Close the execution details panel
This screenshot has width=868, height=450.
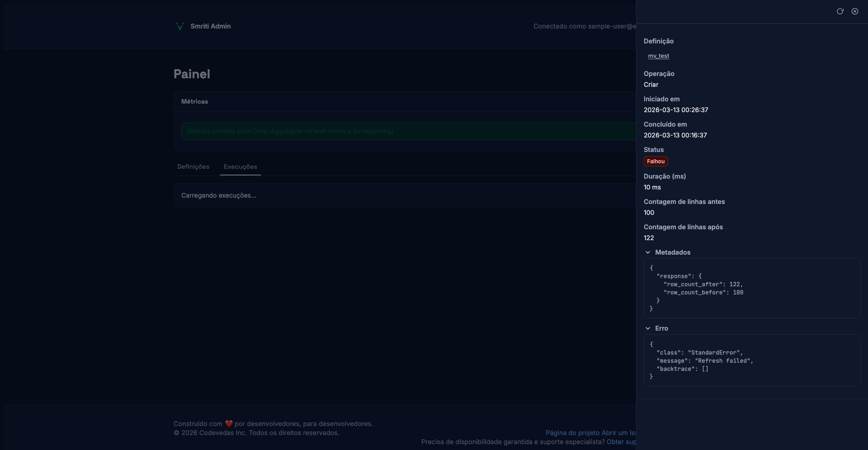[855, 11]
